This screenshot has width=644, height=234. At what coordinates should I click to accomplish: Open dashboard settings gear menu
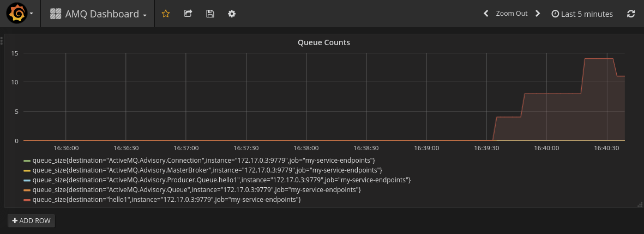point(232,14)
